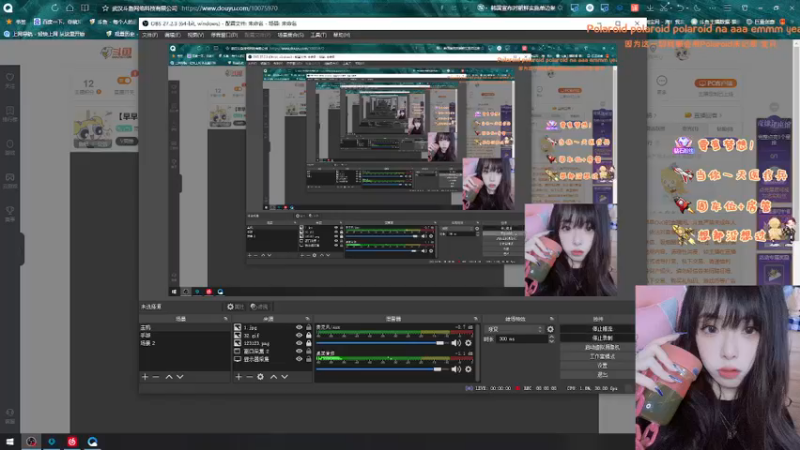This screenshot has width=800, height=450.
Task: Remove the selected scene with the Scenes minus icon
Action: pyautogui.click(x=156, y=377)
